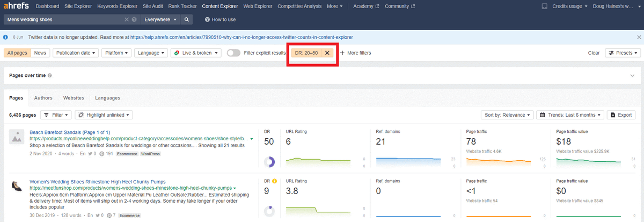Click More filters button
The width and height of the screenshot is (644, 222).
(x=355, y=53)
